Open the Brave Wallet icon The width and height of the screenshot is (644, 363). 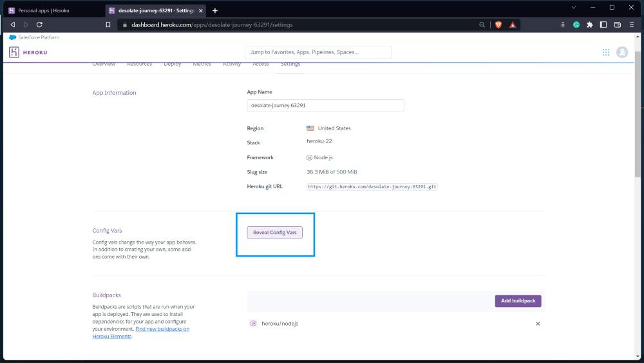coord(618,25)
